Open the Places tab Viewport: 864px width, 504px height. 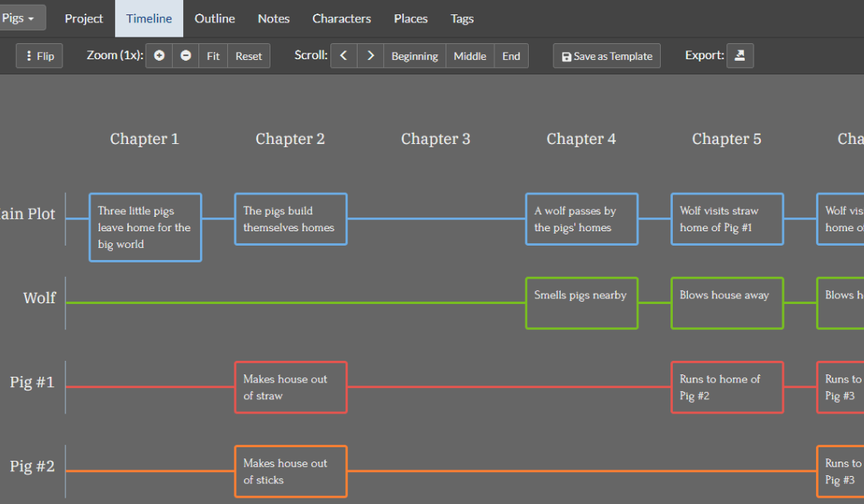[410, 18]
